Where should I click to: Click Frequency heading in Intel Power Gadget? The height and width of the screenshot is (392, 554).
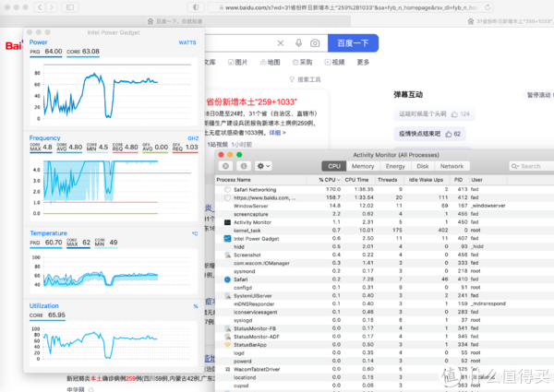[x=44, y=138]
